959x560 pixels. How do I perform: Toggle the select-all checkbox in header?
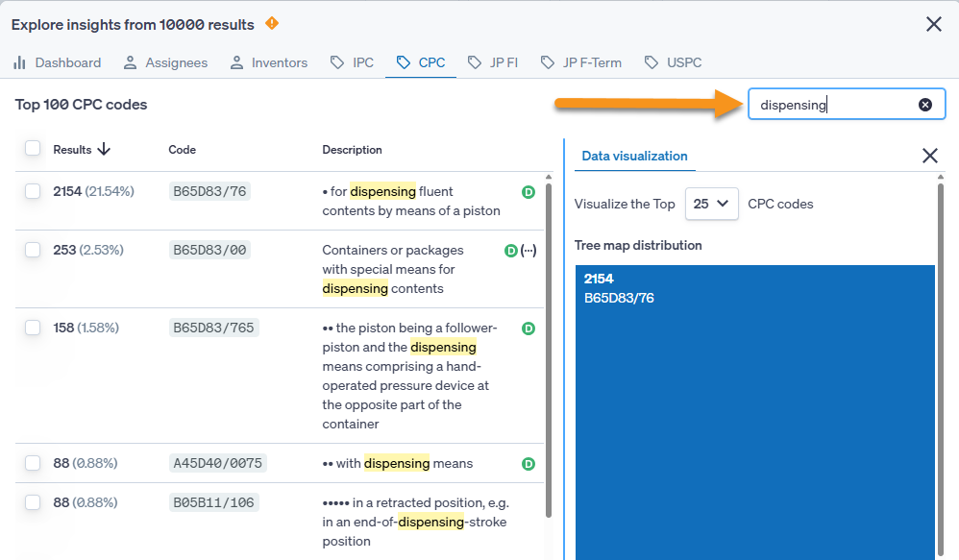(33, 149)
